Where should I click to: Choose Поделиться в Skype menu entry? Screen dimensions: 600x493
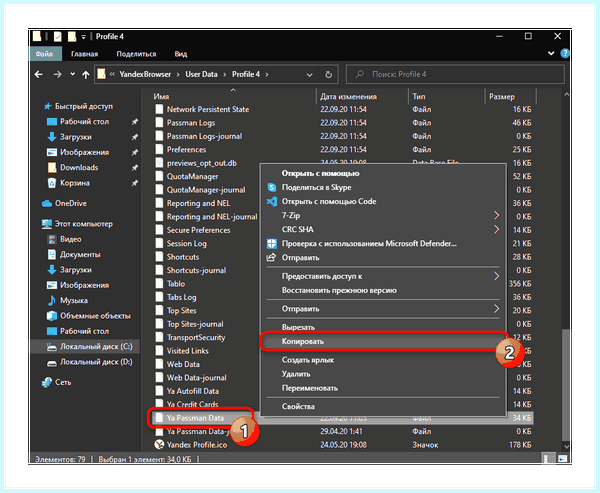point(383,187)
